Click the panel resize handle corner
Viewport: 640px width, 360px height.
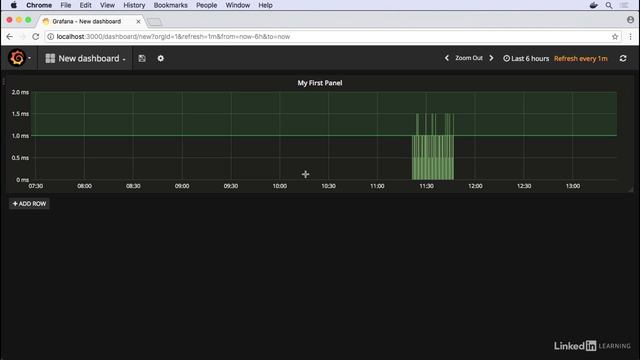click(x=631, y=189)
